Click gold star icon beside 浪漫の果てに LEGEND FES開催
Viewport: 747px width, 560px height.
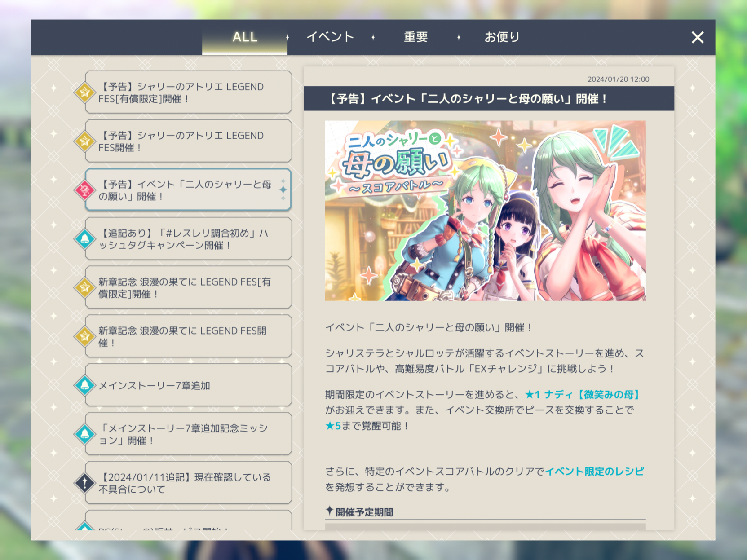tap(84, 336)
